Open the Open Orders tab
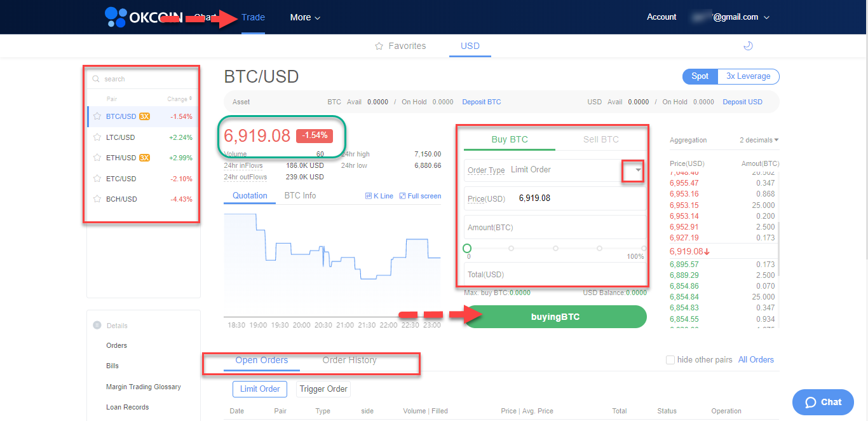 pos(262,360)
